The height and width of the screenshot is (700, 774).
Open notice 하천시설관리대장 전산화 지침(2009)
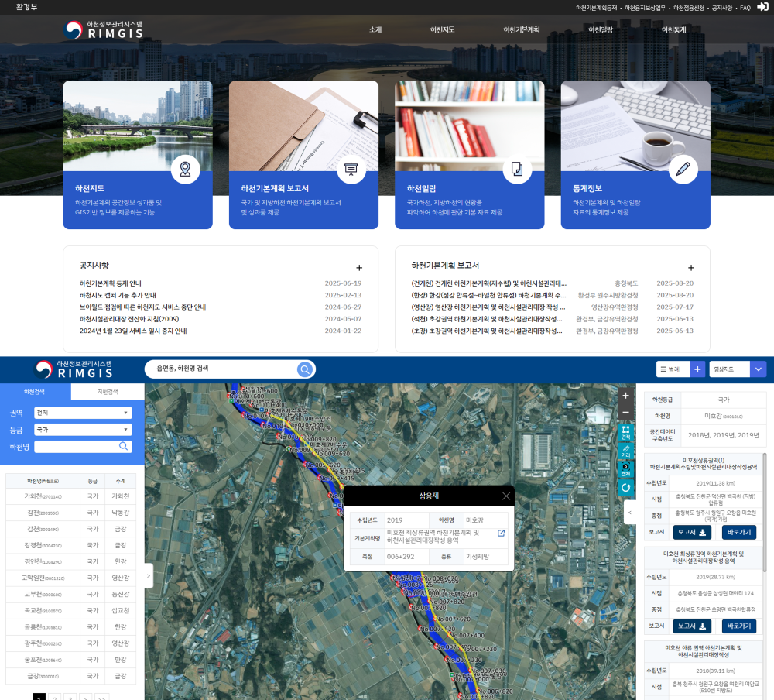point(129,318)
